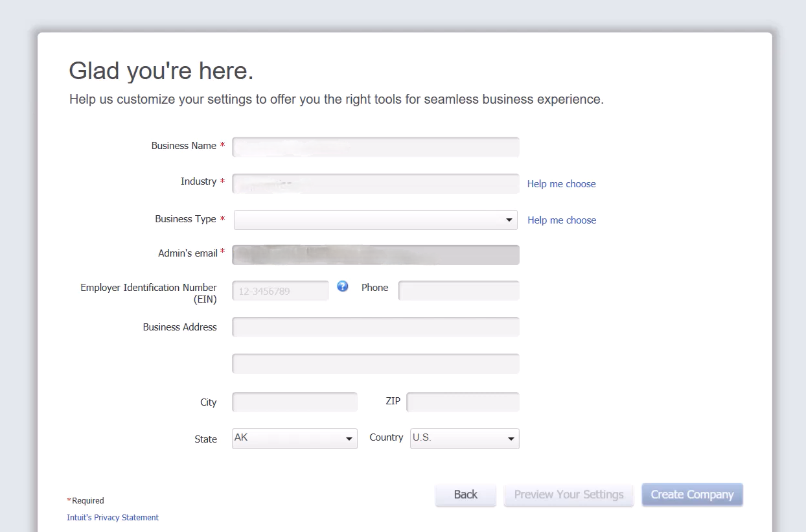Image resolution: width=806 pixels, height=532 pixels.
Task: Open the EIN help question-mark icon
Action: point(343,286)
